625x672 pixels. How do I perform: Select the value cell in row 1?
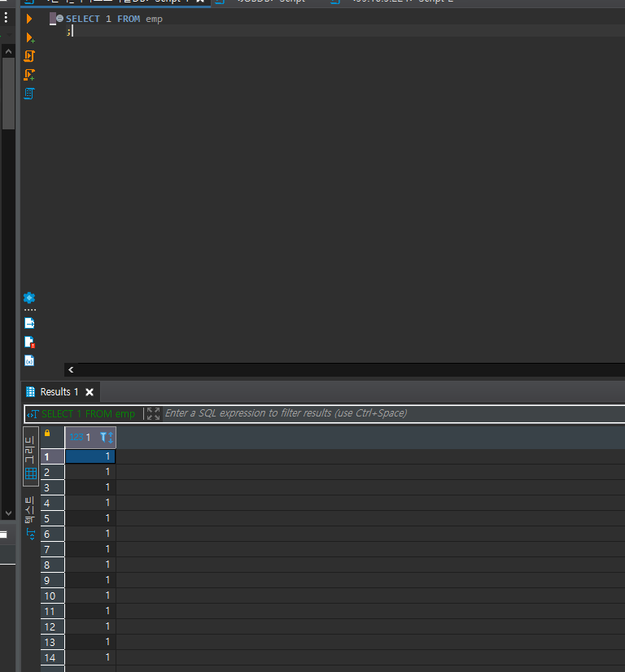click(90, 456)
